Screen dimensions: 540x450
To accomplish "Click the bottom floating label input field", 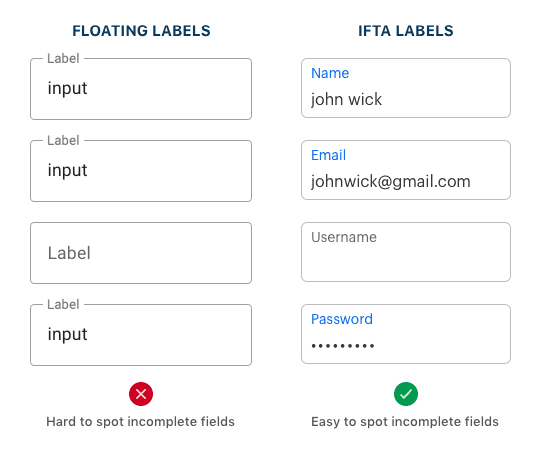I will [141, 335].
